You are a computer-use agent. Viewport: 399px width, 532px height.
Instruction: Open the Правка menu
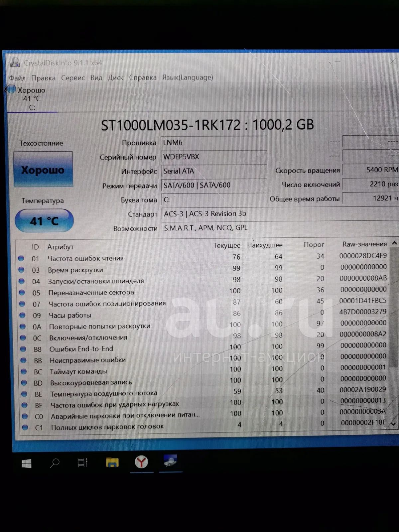coord(43,78)
